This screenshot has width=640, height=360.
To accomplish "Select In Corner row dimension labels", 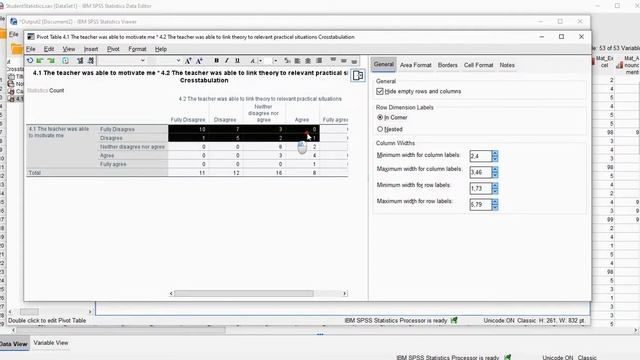I will click(x=380, y=118).
